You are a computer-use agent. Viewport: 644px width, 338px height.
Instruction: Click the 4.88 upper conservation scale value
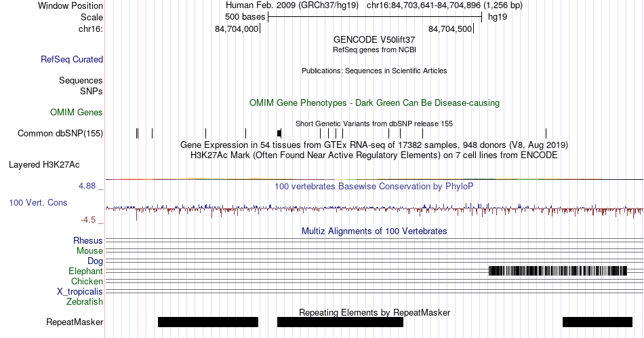(87, 186)
